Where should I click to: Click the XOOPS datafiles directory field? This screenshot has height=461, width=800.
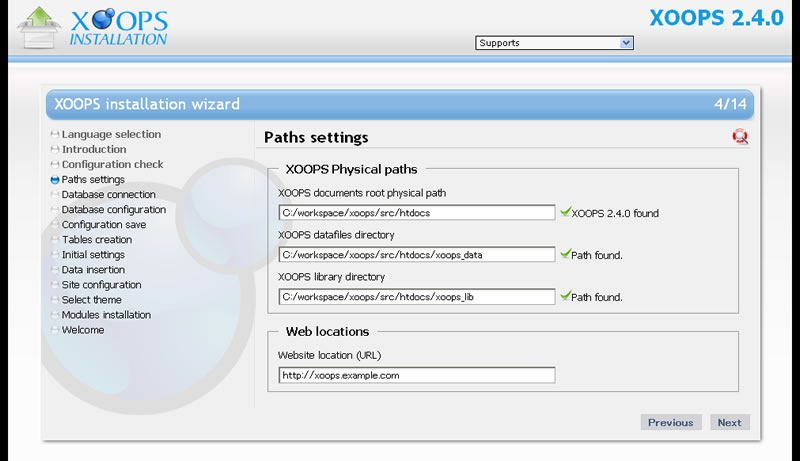click(x=417, y=254)
